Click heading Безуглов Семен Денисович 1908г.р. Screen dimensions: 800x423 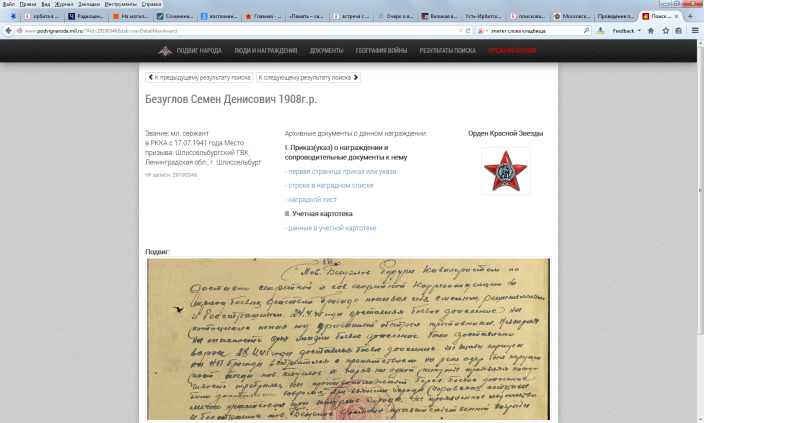click(x=231, y=99)
